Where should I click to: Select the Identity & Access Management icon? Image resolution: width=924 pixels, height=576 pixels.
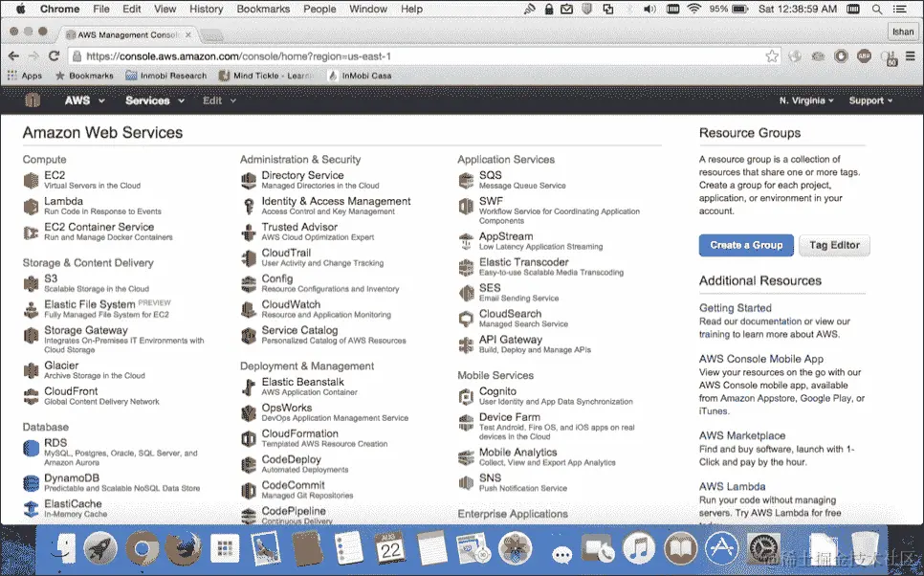pyautogui.click(x=249, y=207)
